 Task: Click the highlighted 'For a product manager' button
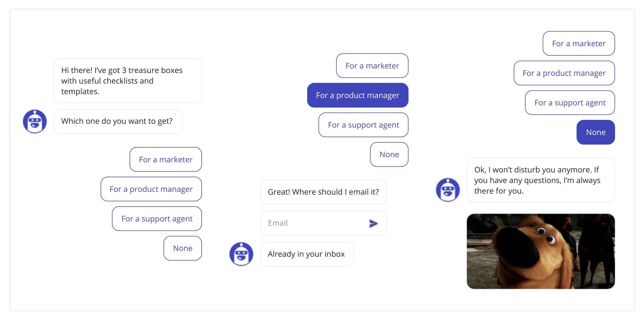pyautogui.click(x=358, y=95)
